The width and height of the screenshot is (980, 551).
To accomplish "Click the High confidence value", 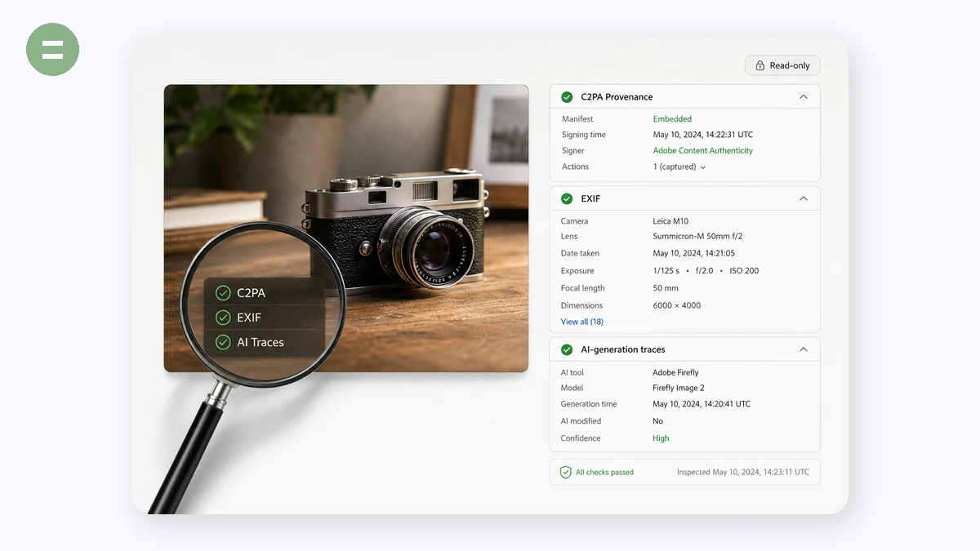I will click(x=661, y=438).
